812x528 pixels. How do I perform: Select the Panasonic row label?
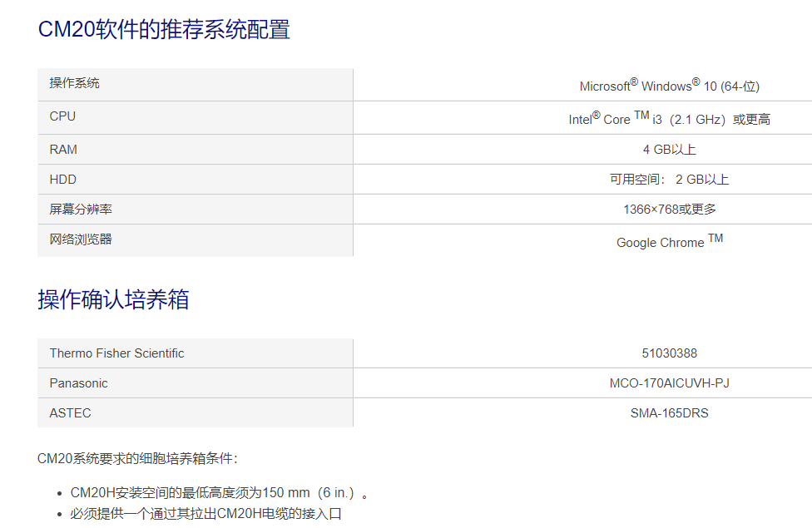(79, 383)
